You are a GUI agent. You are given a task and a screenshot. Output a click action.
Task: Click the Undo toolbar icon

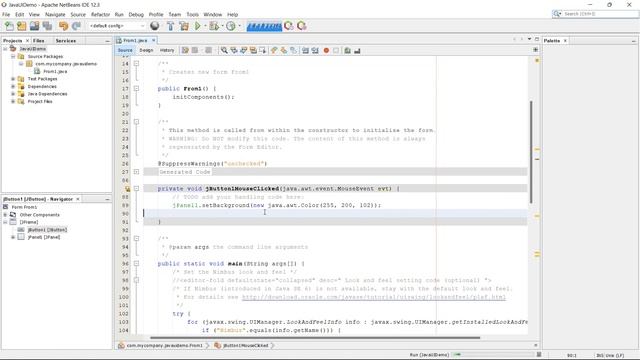63,26
